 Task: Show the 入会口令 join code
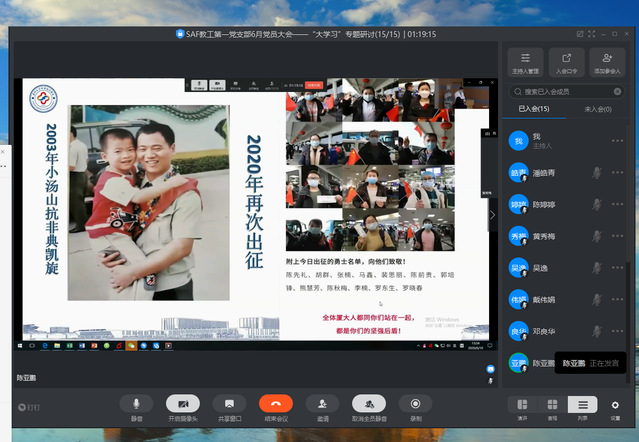[566, 62]
